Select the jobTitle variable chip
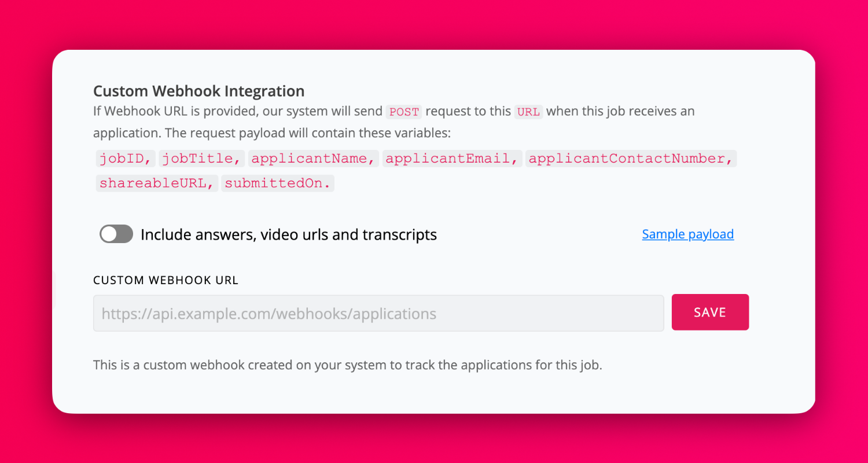The width and height of the screenshot is (868, 463). pyautogui.click(x=201, y=158)
